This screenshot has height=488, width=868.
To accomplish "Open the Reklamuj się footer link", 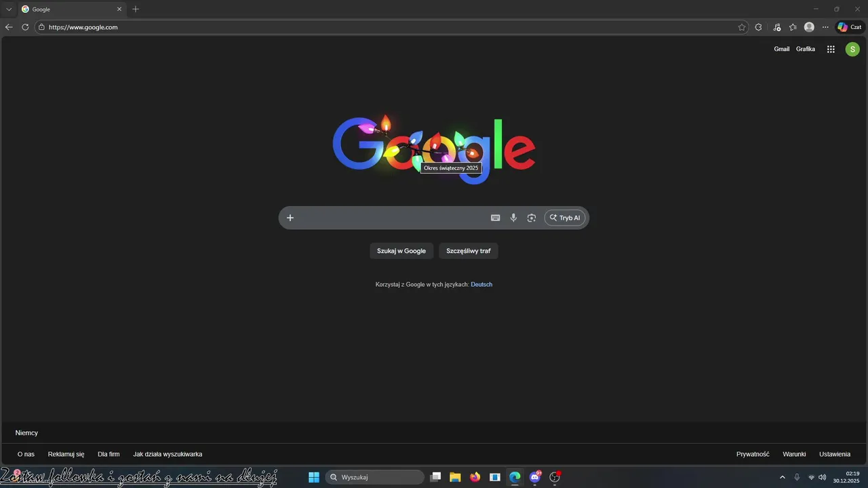I will 66,454.
